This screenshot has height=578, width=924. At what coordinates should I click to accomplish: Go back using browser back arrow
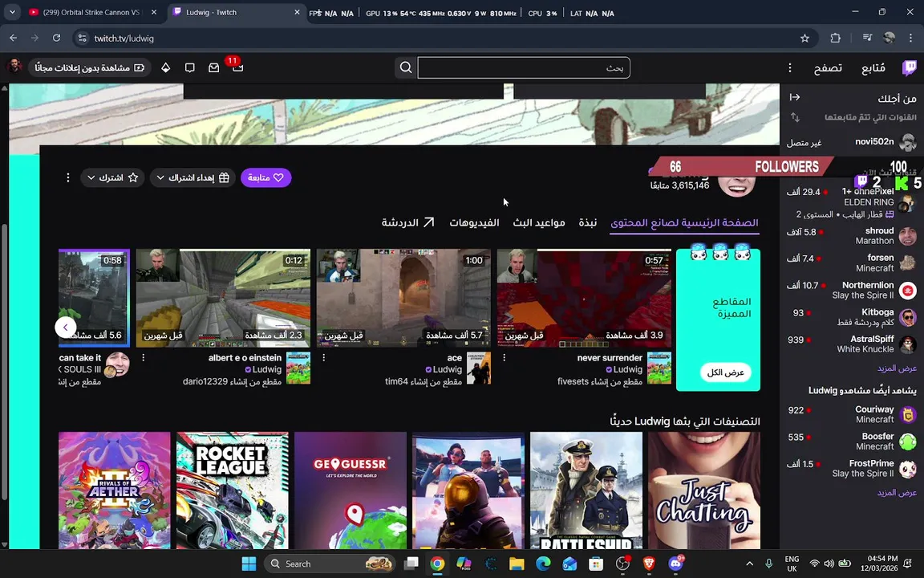point(13,39)
